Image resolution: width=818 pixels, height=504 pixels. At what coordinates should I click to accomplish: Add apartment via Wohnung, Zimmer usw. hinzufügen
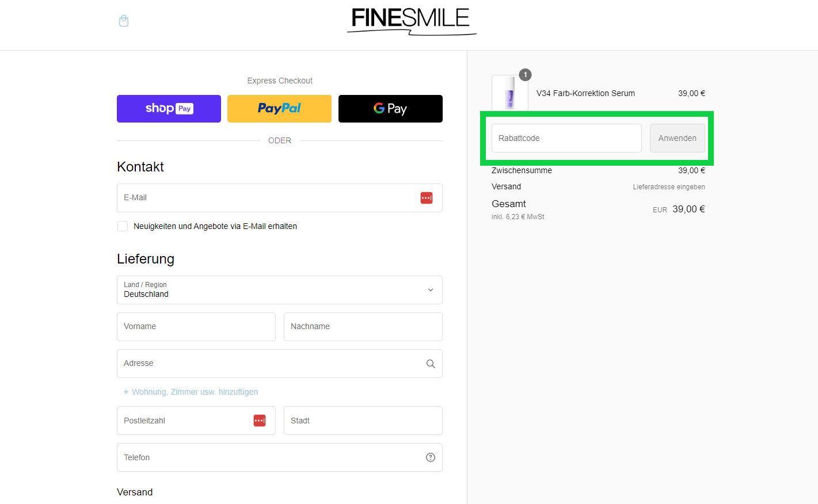pos(191,392)
